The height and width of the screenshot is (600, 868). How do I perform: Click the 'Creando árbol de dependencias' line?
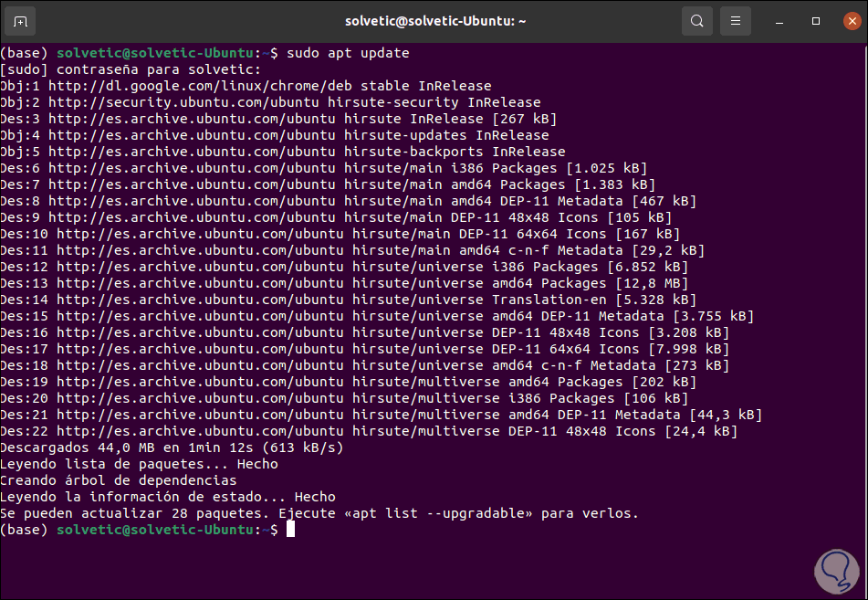(119, 480)
